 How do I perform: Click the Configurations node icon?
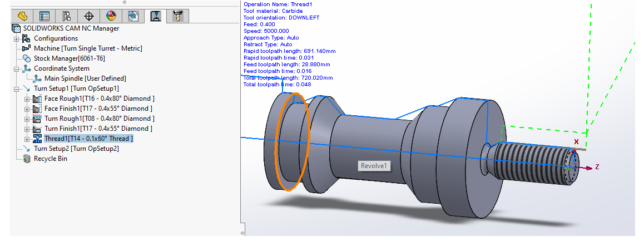click(x=27, y=38)
